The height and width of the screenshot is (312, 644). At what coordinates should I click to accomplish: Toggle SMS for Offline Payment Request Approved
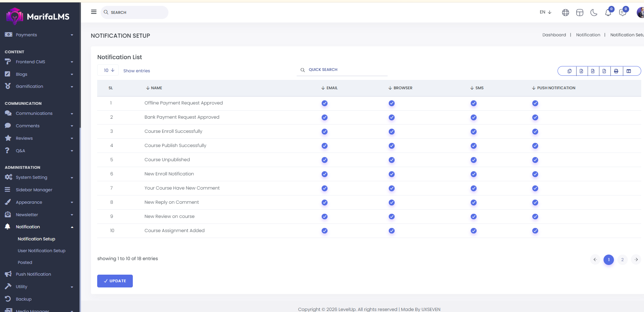click(473, 103)
